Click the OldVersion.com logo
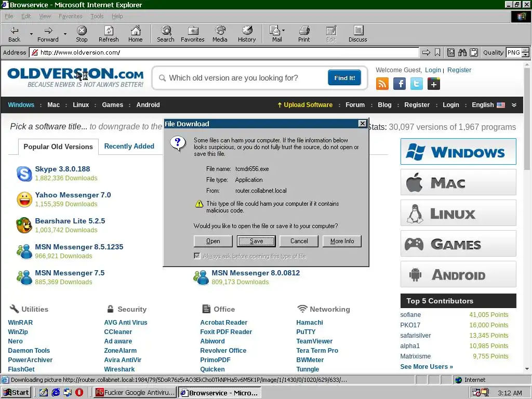This screenshot has height=399, width=532. [x=75, y=78]
